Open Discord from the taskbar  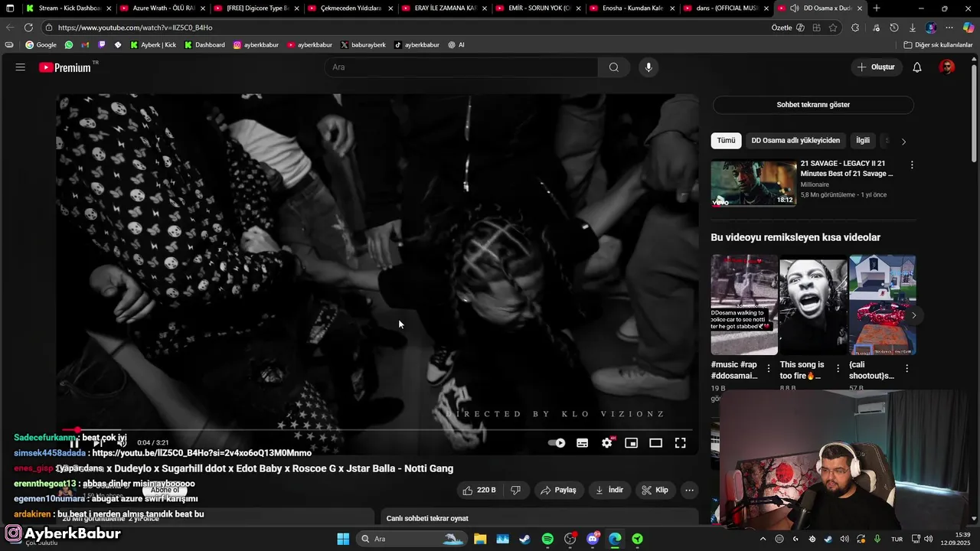click(593, 539)
